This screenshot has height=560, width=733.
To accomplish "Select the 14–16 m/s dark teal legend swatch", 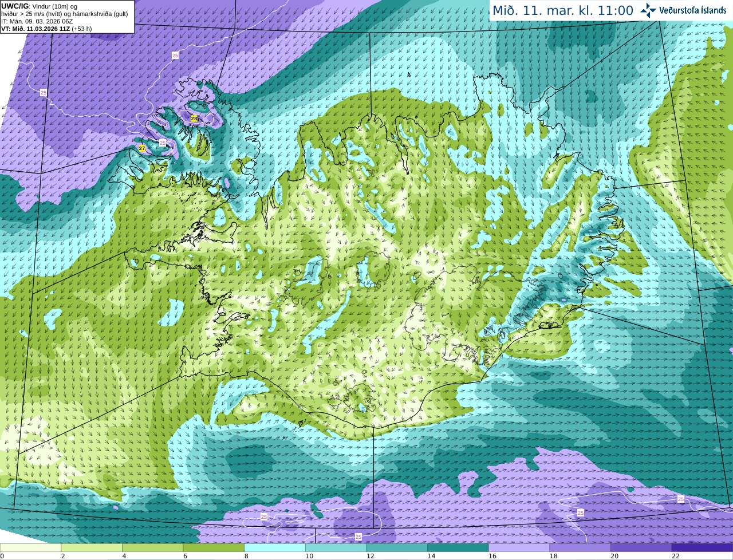I will (x=458, y=547).
